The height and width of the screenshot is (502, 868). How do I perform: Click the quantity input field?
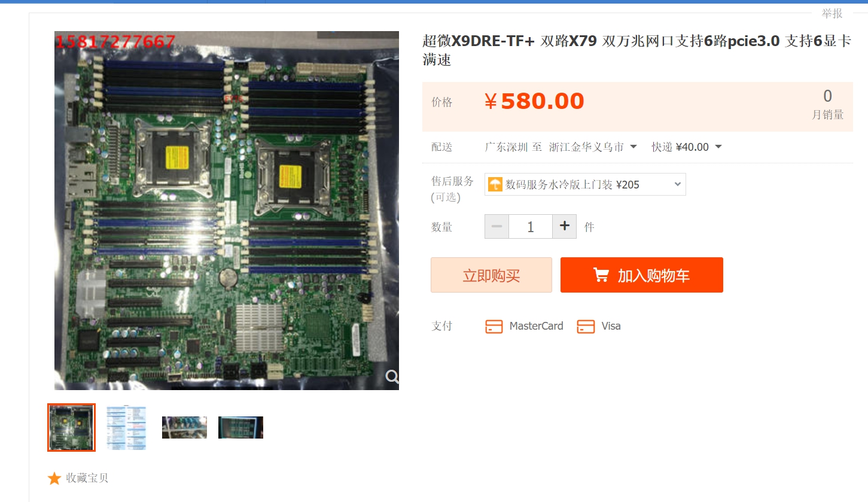tap(531, 227)
